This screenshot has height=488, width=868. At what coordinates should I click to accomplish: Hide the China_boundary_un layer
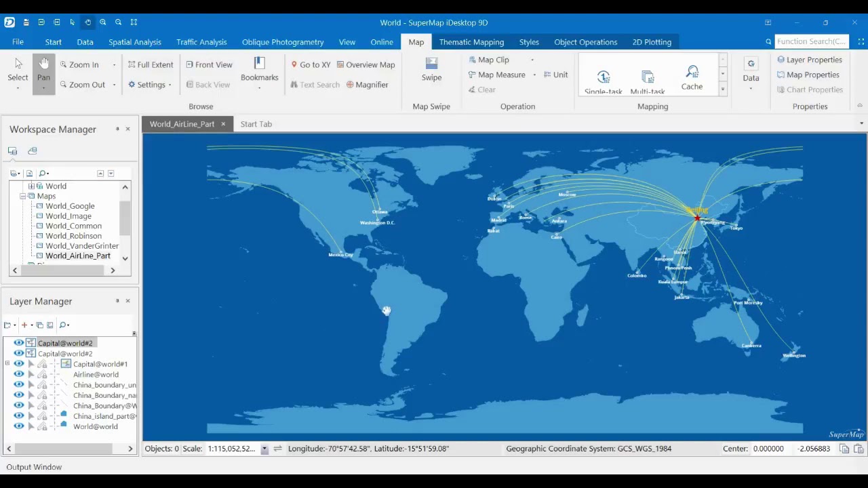(x=19, y=385)
